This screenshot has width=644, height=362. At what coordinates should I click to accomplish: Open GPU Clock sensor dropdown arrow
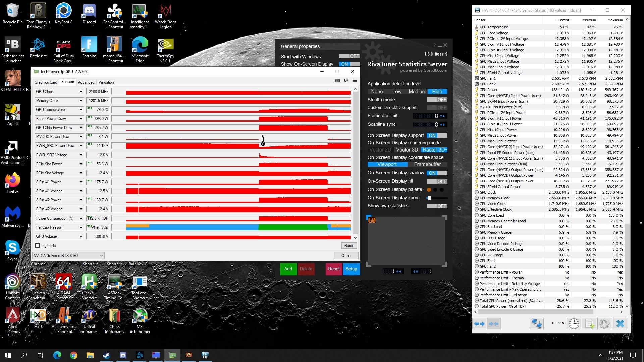[81, 92]
